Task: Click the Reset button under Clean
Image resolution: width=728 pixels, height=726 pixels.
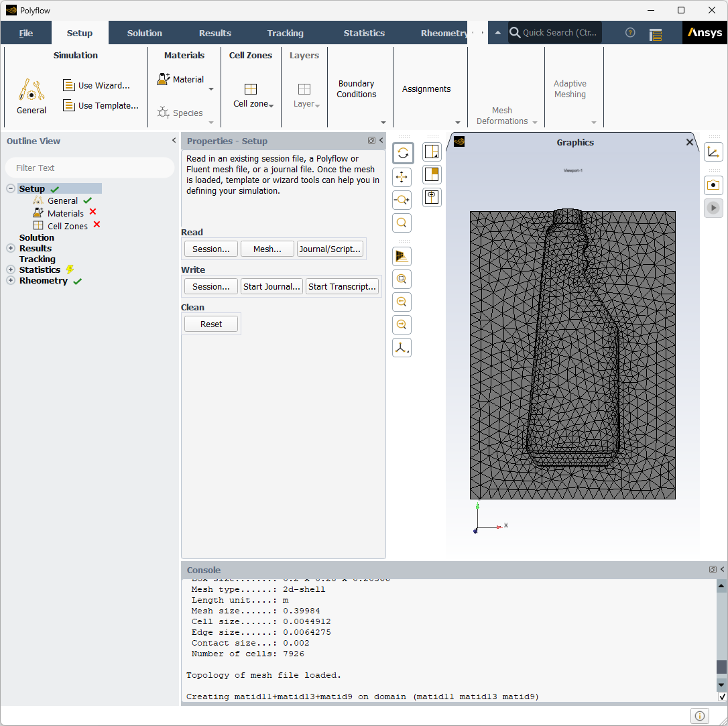Action: [211, 324]
